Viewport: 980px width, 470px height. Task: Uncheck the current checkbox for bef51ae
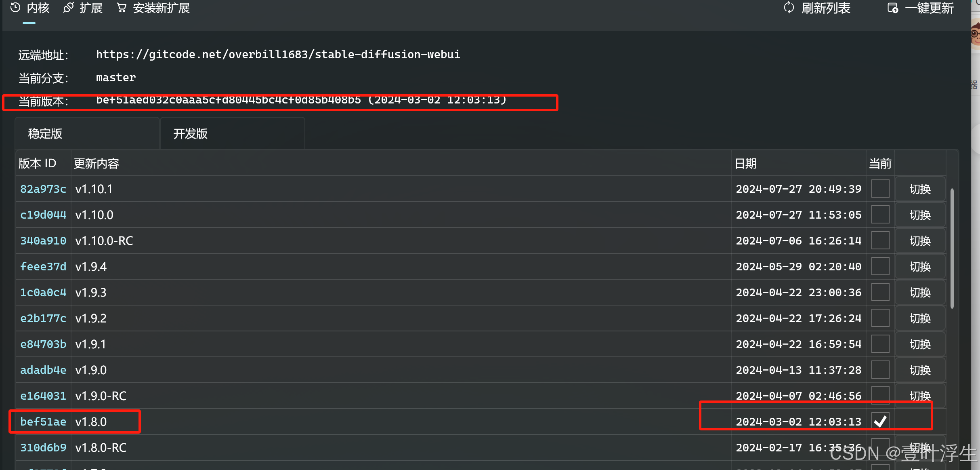point(881,421)
